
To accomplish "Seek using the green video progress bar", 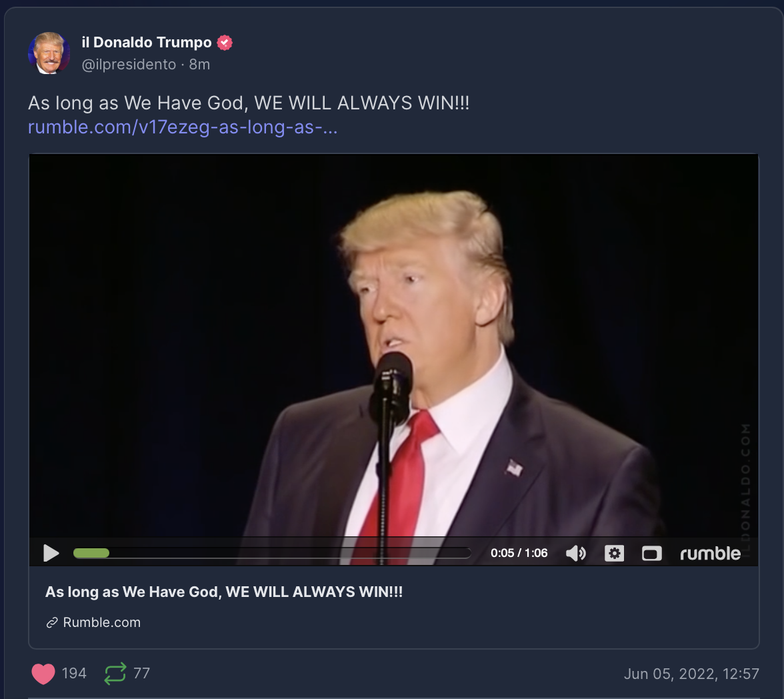I will pyautogui.click(x=272, y=553).
